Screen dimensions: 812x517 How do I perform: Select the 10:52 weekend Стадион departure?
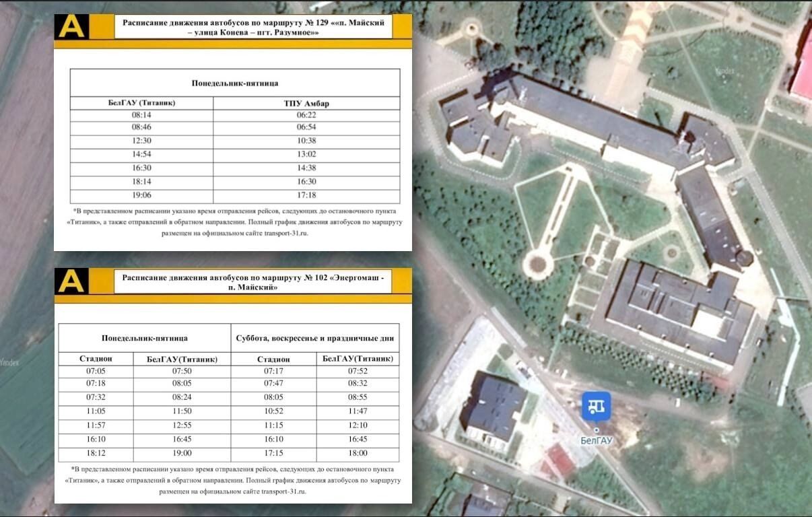[x=273, y=411]
